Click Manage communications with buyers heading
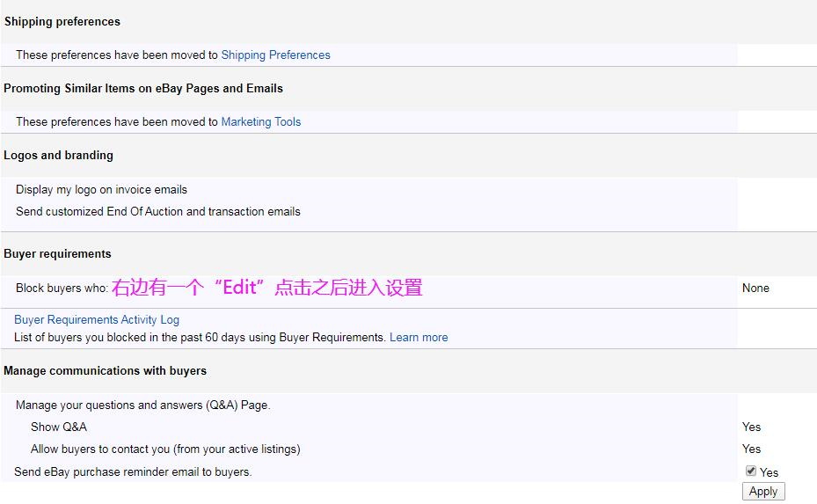 click(x=105, y=370)
